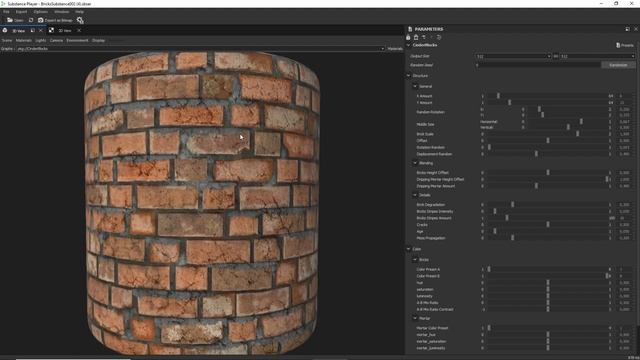Click the reset arrow icon in Parameters toolbar
640x360 pixels.
click(x=439, y=37)
